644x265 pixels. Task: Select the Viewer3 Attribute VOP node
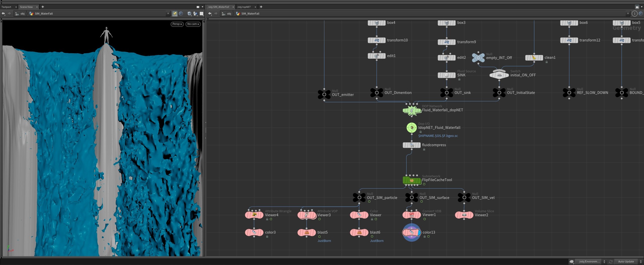coord(307,215)
